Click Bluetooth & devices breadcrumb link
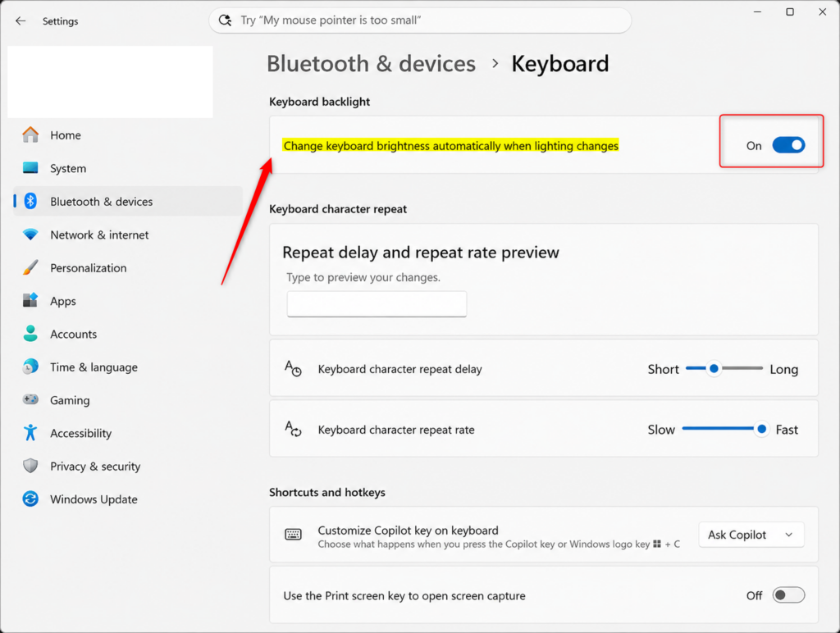Viewport: 840px width, 633px height. pos(372,64)
